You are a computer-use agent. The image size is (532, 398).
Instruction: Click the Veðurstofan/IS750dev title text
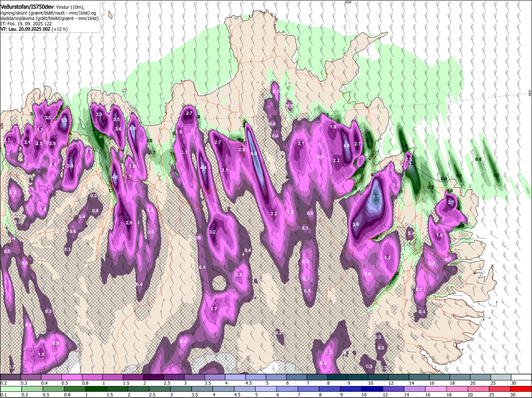27,7
